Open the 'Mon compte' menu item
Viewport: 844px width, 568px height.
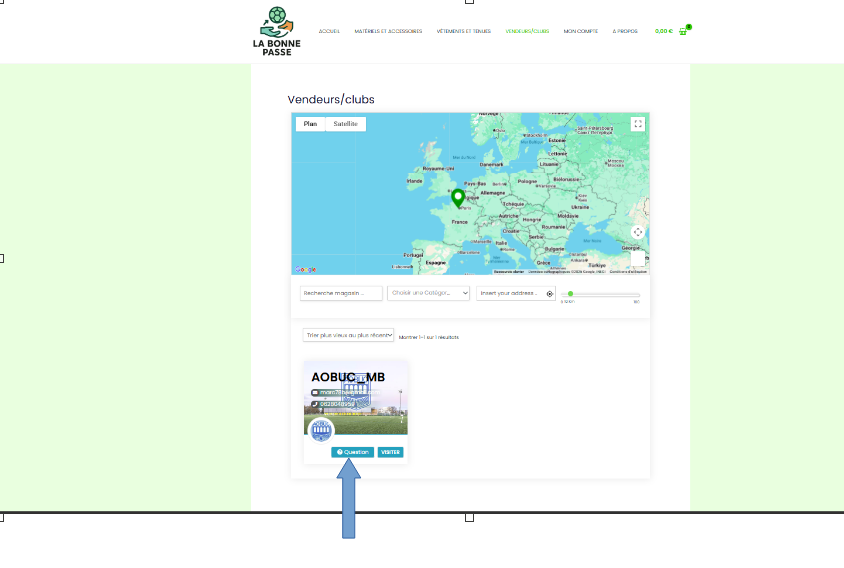(x=580, y=31)
